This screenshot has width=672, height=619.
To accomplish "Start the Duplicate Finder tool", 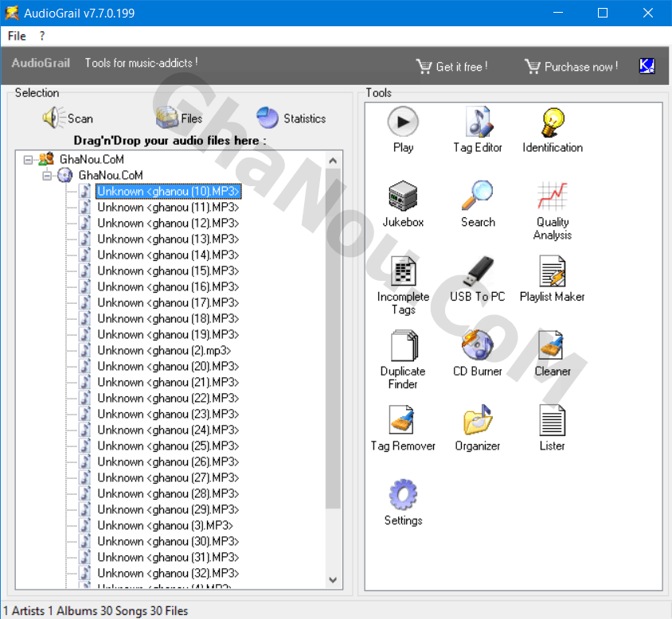I will click(403, 360).
